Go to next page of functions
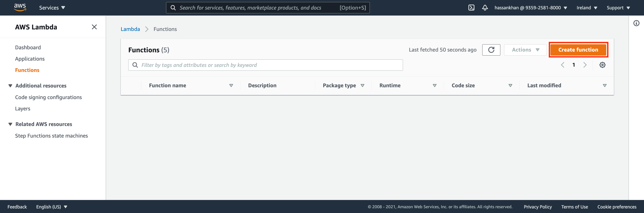 pyautogui.click(x=585, y=65)
